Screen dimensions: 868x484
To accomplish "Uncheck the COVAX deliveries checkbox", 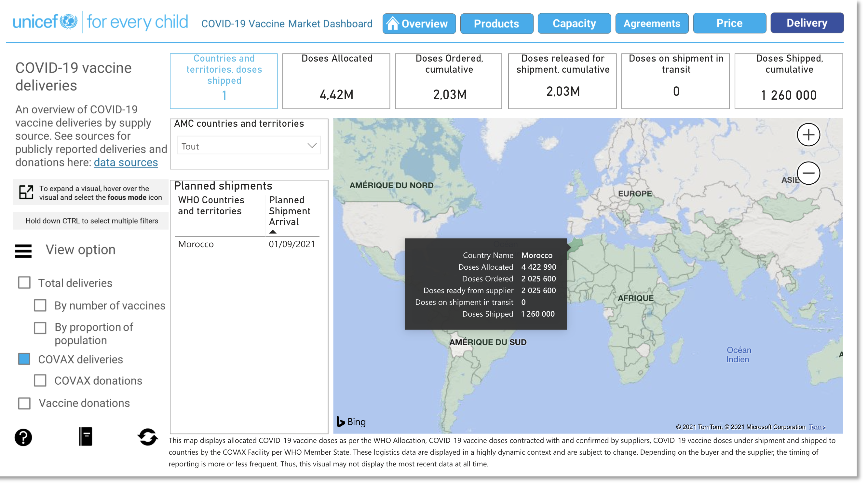I will (24, 359).
